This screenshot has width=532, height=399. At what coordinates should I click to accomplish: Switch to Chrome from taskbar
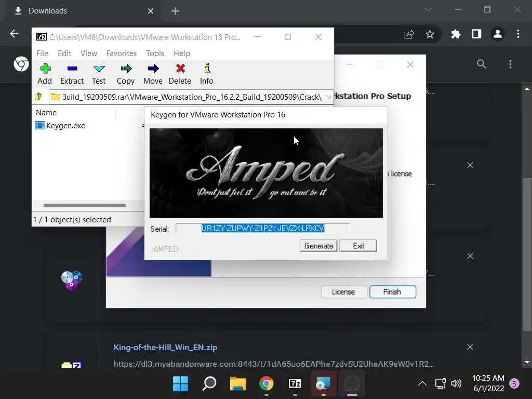pyautogui.click(x=267, y=384)
